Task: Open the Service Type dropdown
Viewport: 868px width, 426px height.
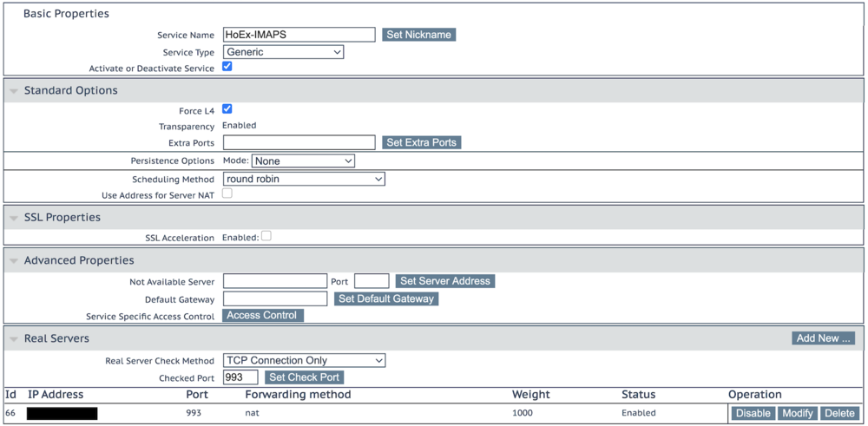Action: coord(283,52)
